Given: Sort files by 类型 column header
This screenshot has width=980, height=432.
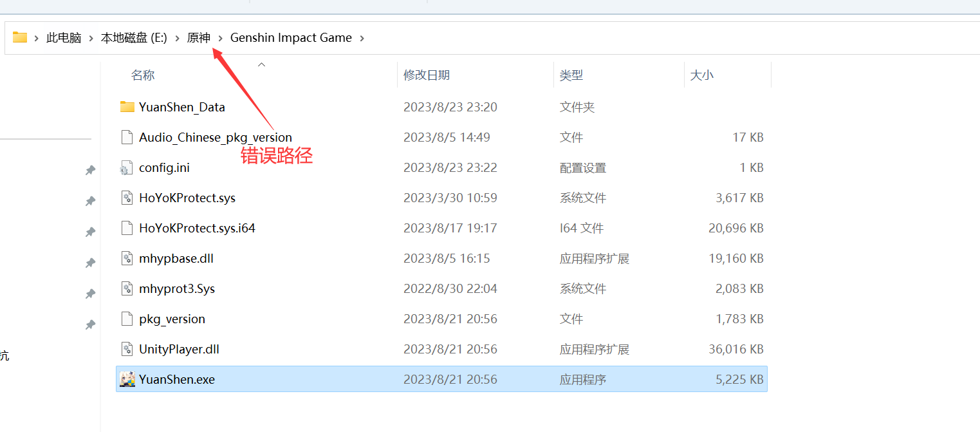Looking at the screenshot, I should coord(571,75).
